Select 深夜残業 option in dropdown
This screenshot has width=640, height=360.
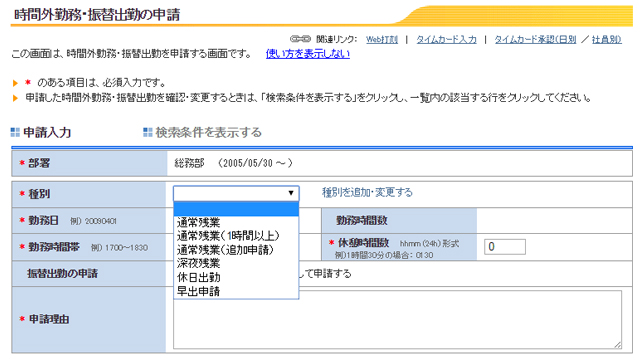(236, 263)
